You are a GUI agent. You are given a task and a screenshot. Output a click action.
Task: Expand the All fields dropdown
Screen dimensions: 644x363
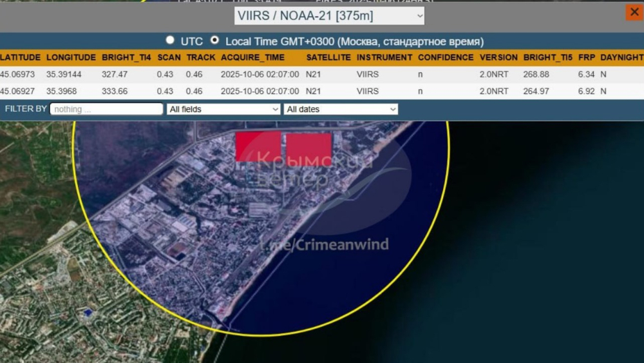pos(223,109)
